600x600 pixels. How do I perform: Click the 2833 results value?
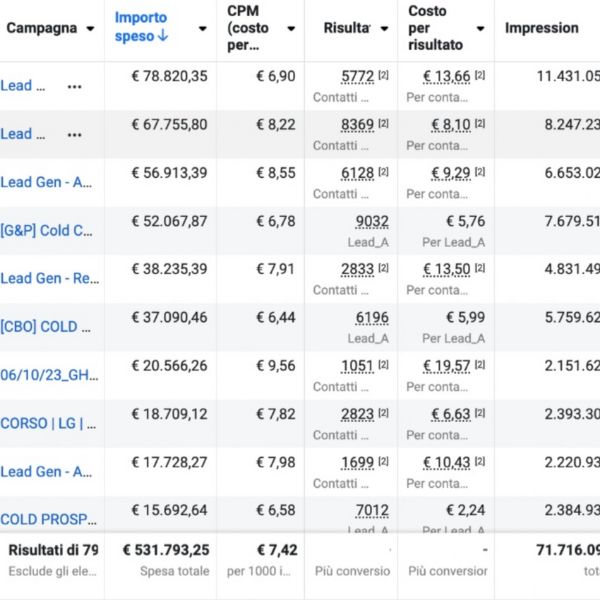click(357, 269)
